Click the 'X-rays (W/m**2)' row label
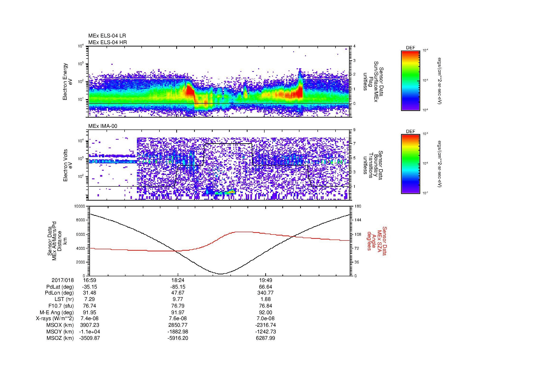555x392 pixels. 55,318
